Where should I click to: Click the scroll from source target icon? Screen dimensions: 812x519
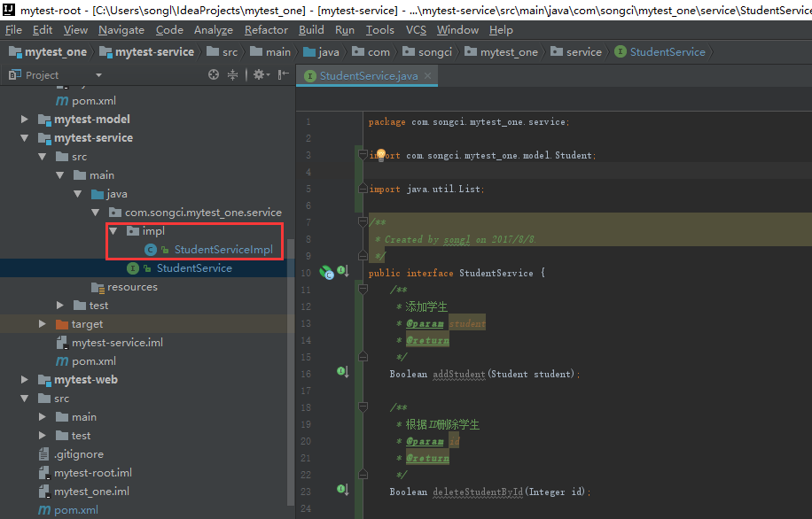pyautogui.click(x=214, y=75)
